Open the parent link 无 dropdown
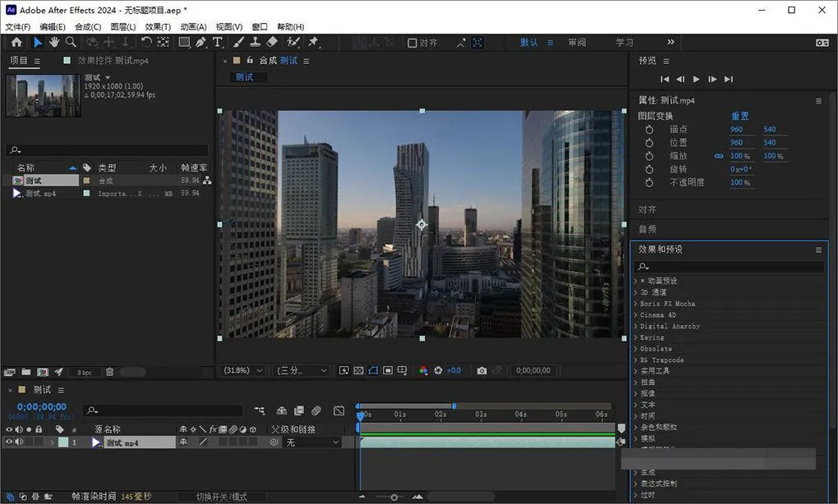This screenshot has height=504, width=838. (312, 442)
